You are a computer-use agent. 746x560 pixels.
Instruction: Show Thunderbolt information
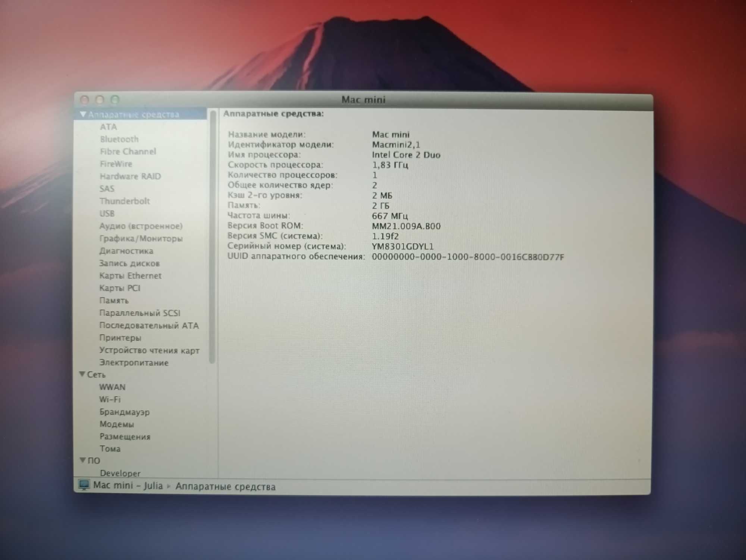pos(124,201)
